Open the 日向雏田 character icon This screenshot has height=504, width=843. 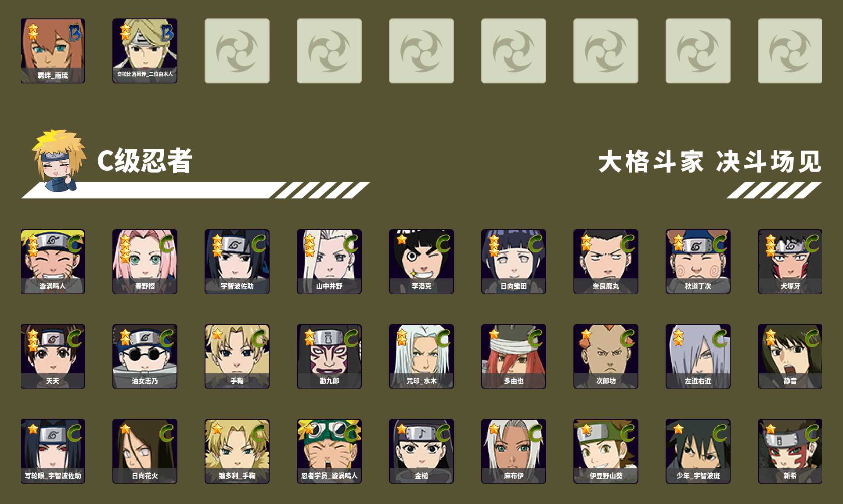[514, 261]
